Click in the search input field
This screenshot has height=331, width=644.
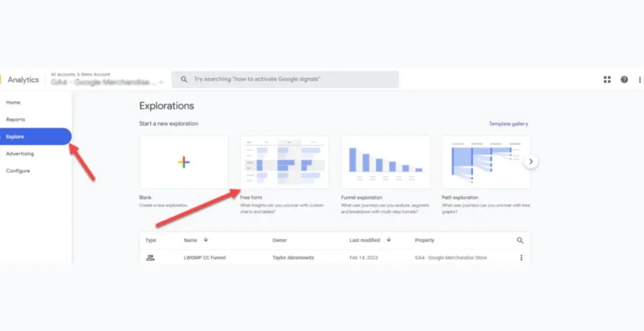pyautogui.click(x=285, y=79)
